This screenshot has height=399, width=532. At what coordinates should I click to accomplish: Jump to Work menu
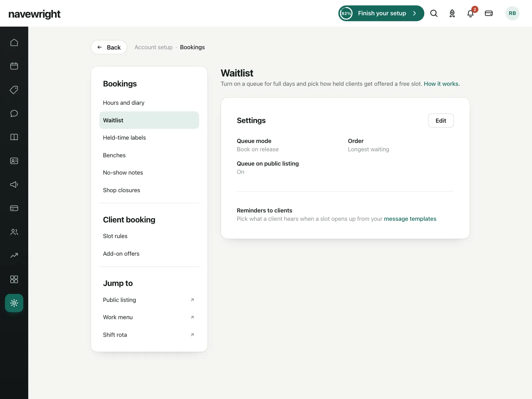149,317
